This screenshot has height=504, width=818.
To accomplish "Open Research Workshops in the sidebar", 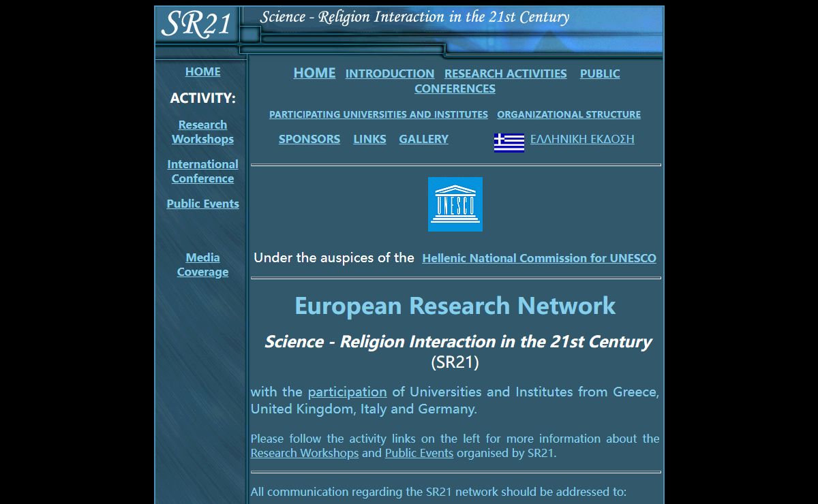I will (202, 132).
